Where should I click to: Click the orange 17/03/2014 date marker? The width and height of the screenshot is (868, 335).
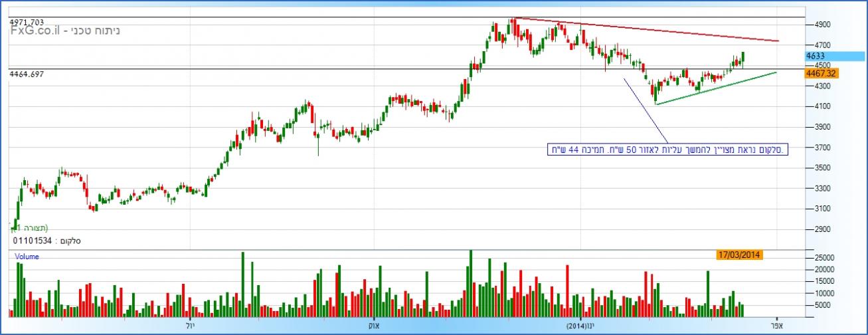click(x=739, y=255)
